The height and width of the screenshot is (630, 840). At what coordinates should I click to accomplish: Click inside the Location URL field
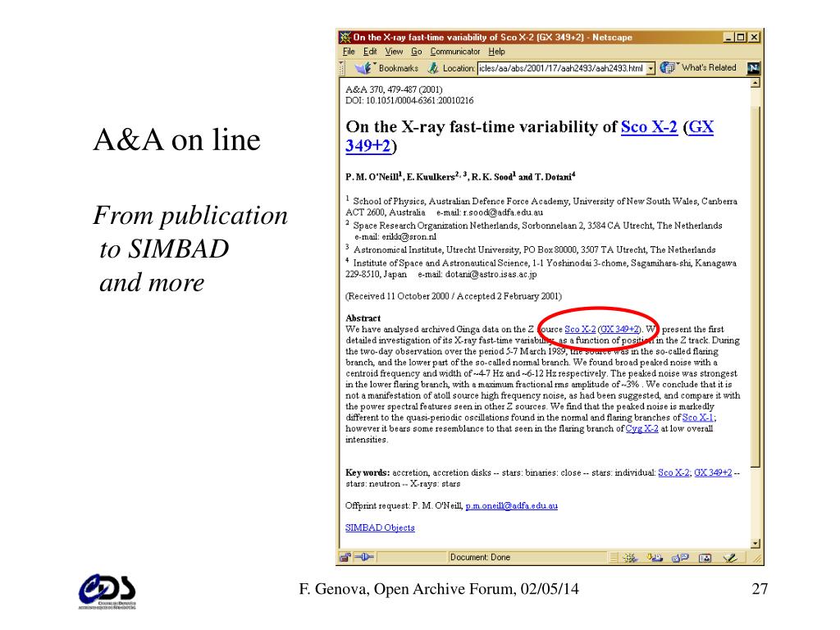tap(561, 68)
